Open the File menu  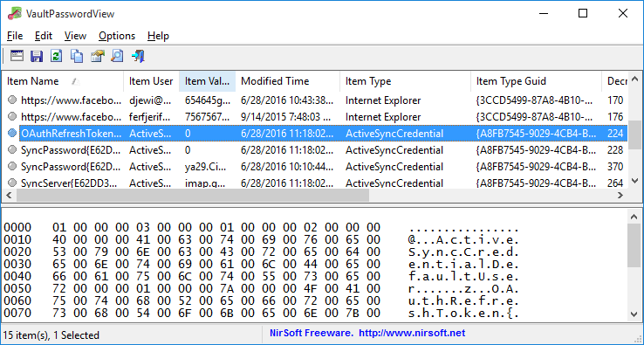pos(15,36)
